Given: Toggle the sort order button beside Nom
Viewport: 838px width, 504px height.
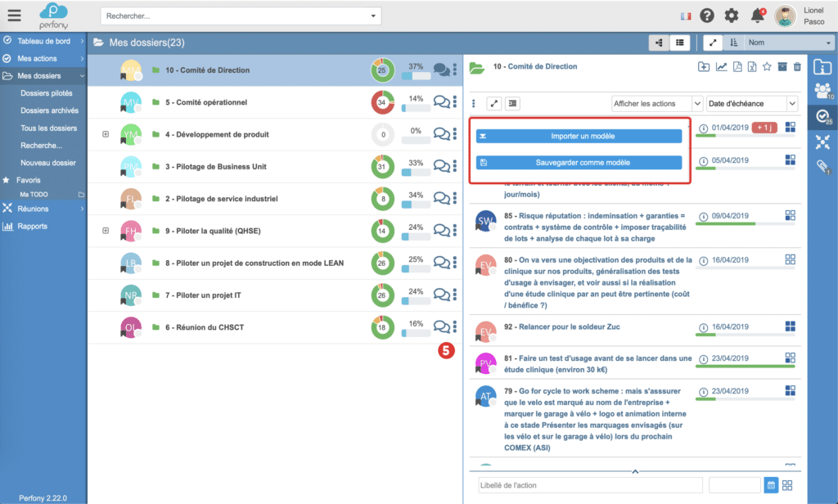Looking at the screenshot, I should pyautogui.click(x=733, y=43).
